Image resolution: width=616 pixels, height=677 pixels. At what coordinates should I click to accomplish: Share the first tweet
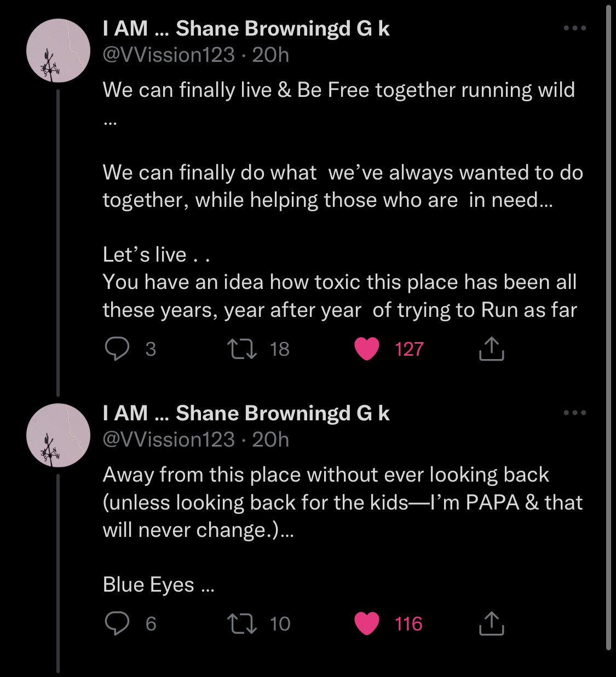point(491,349)
